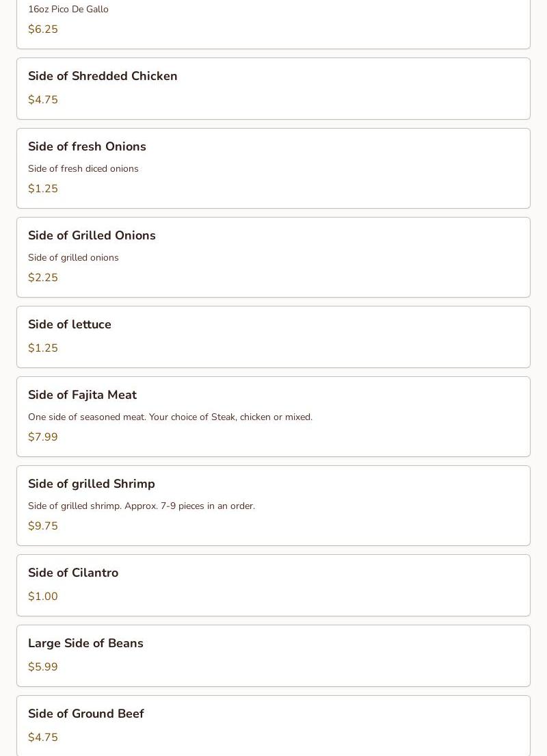Select the Side of Fajita Meat card

[x=82, y=395]
